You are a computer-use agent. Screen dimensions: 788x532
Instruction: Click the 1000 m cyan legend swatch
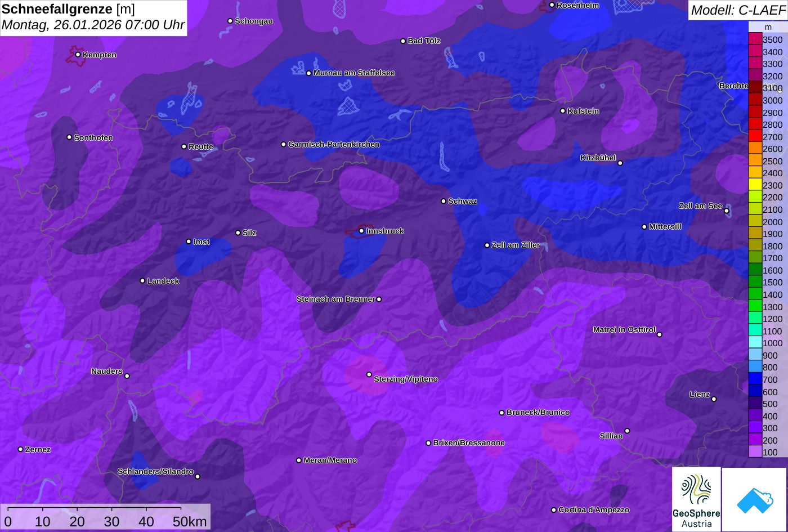[755, 343]
